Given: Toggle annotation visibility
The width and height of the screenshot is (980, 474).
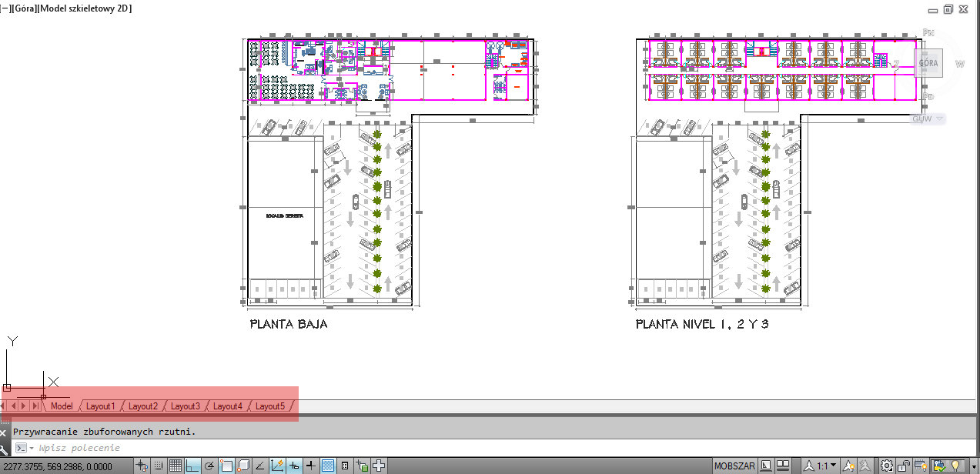Looking at the screenshot, I should coord(848,465).
